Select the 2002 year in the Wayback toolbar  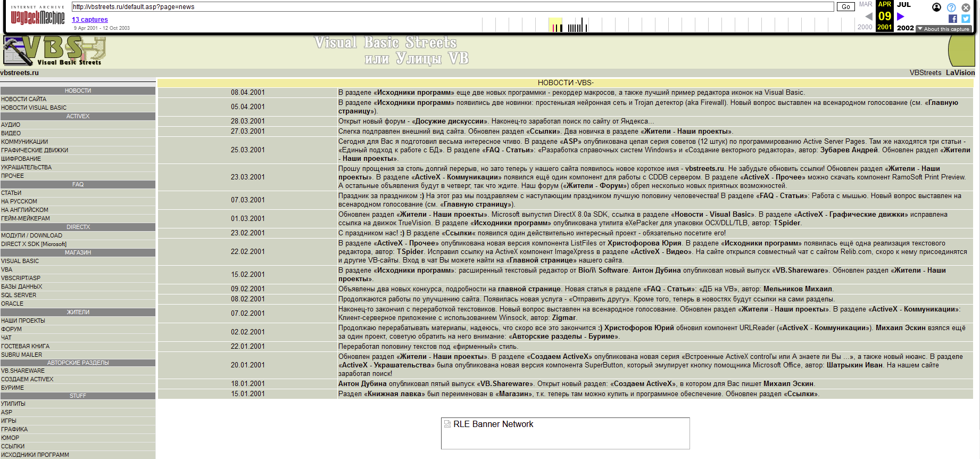905,28
